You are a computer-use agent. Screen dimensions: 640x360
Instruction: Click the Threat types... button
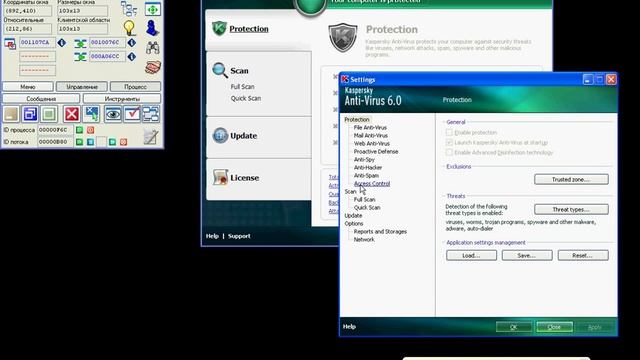pyautogui.click(x=571, y=209)
